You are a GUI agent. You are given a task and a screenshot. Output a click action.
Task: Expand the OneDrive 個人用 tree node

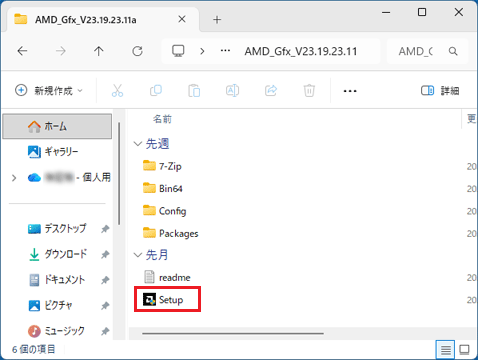(x=14, y=178)
